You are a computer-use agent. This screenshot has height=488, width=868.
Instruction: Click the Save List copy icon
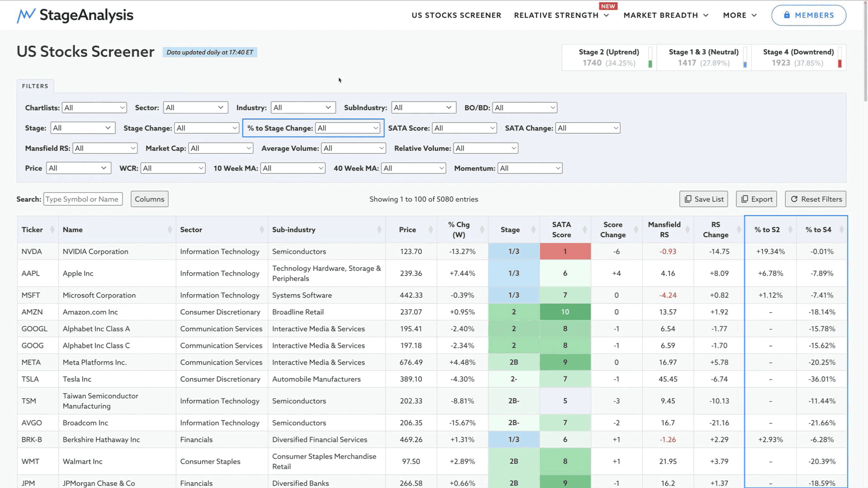click(x=688, y=199)
